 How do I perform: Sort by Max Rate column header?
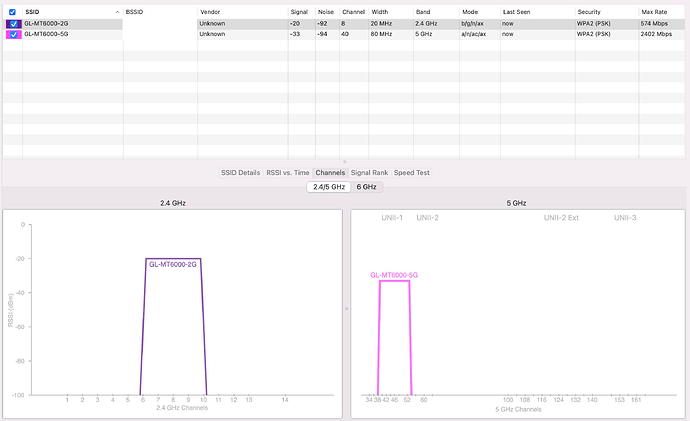tap(654, 12)
